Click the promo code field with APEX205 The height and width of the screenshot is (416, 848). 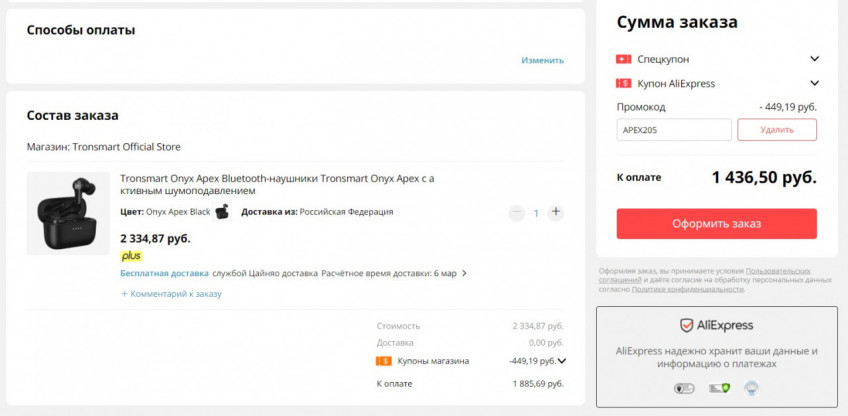point(673,130)
